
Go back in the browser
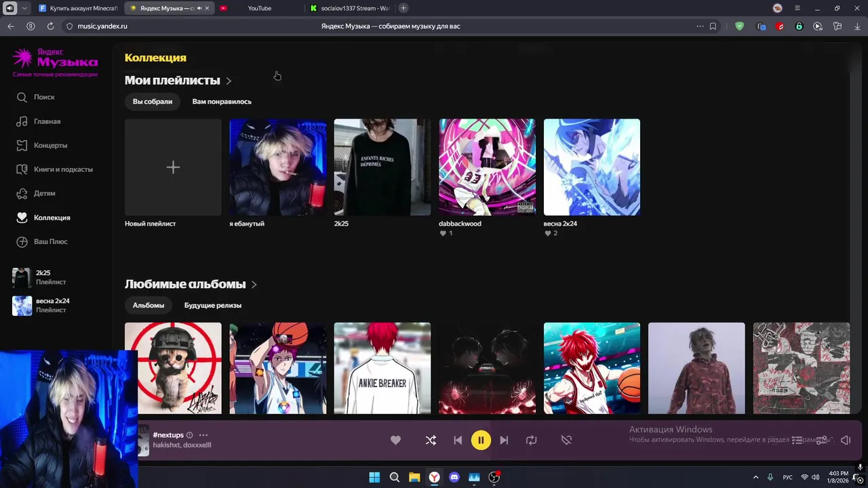point(10,26)
